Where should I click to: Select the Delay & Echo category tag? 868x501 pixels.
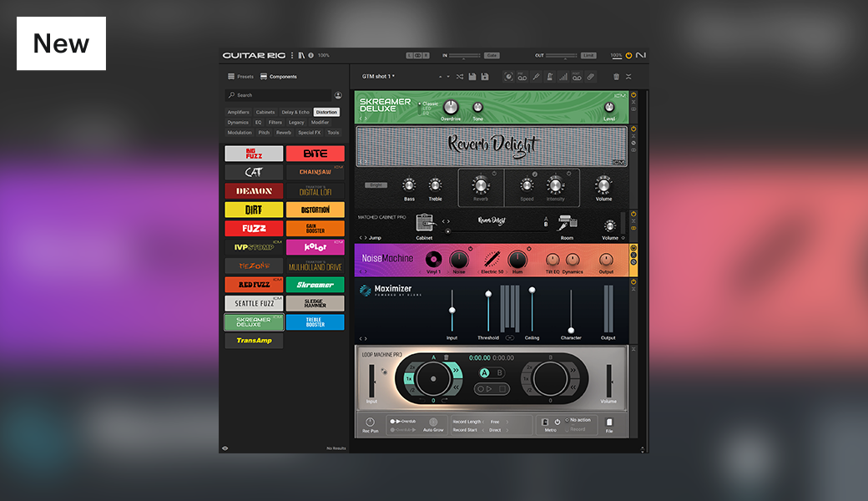(x=295, y=113)
